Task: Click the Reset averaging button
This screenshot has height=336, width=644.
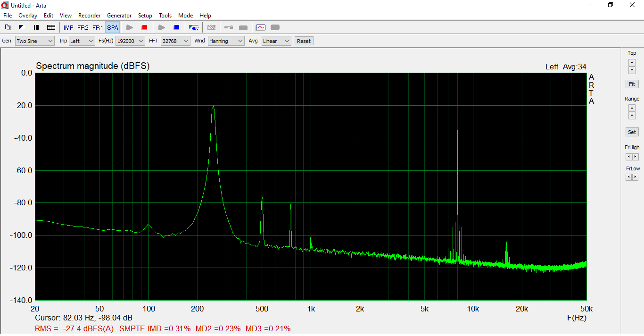Action: [304, 41]
